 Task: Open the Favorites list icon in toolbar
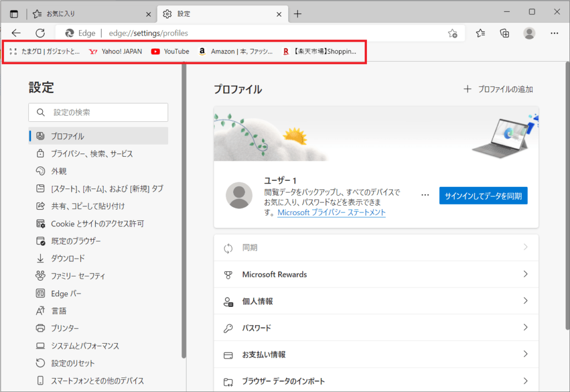(x=480, y=33)
